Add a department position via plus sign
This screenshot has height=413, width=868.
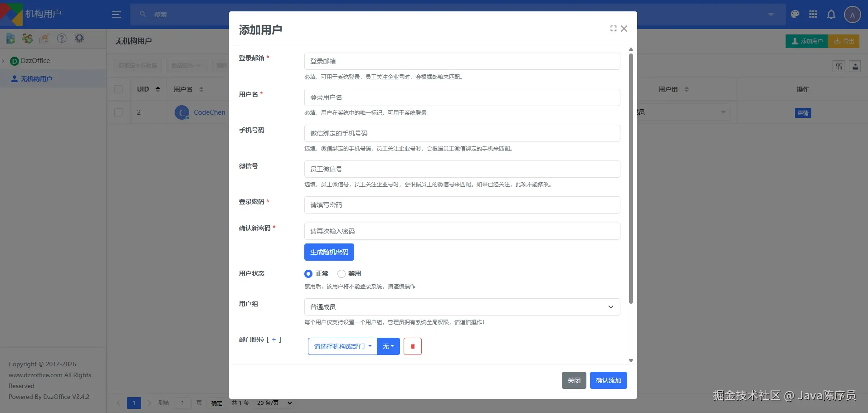coord(274,339)
